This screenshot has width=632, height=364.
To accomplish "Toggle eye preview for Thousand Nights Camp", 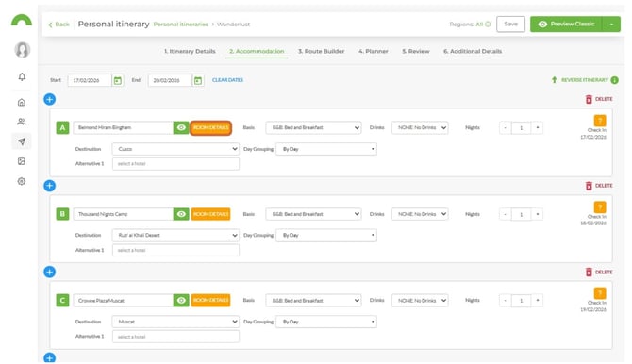I will [x=181, y=214].
